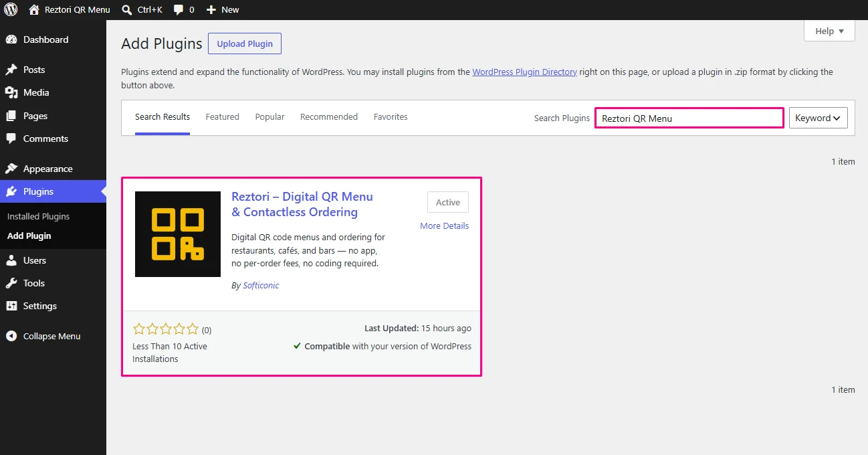
Task: Open the WordPress Plugin Directory link
Action: (x=524, y=72)
